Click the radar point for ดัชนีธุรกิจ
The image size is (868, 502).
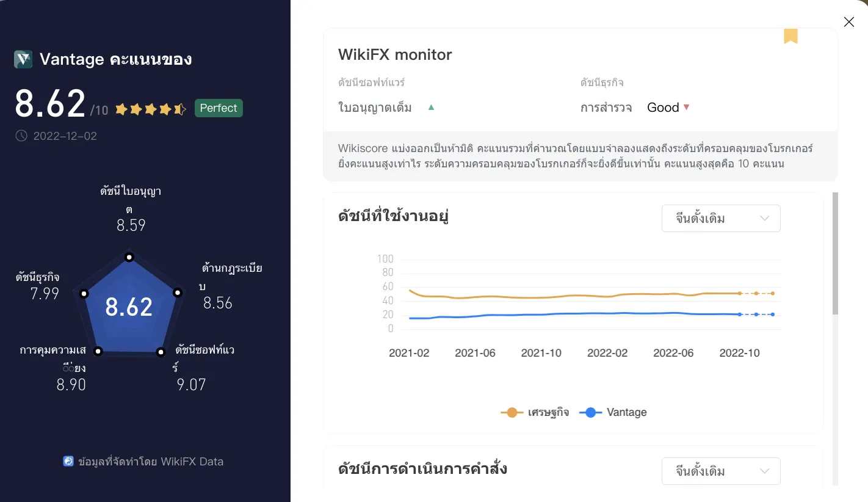[x=84, y=294]
